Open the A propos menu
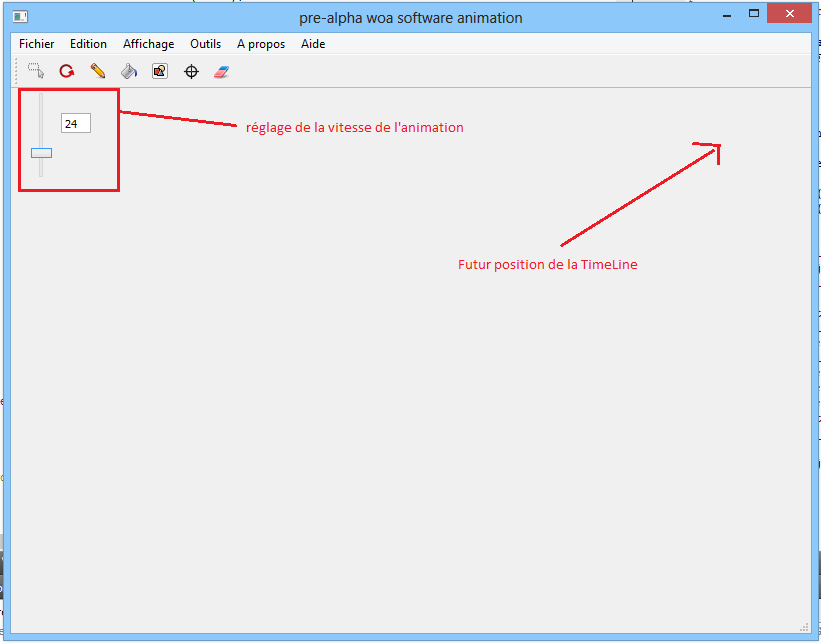821x643 pixels. [x=261, y=44]
